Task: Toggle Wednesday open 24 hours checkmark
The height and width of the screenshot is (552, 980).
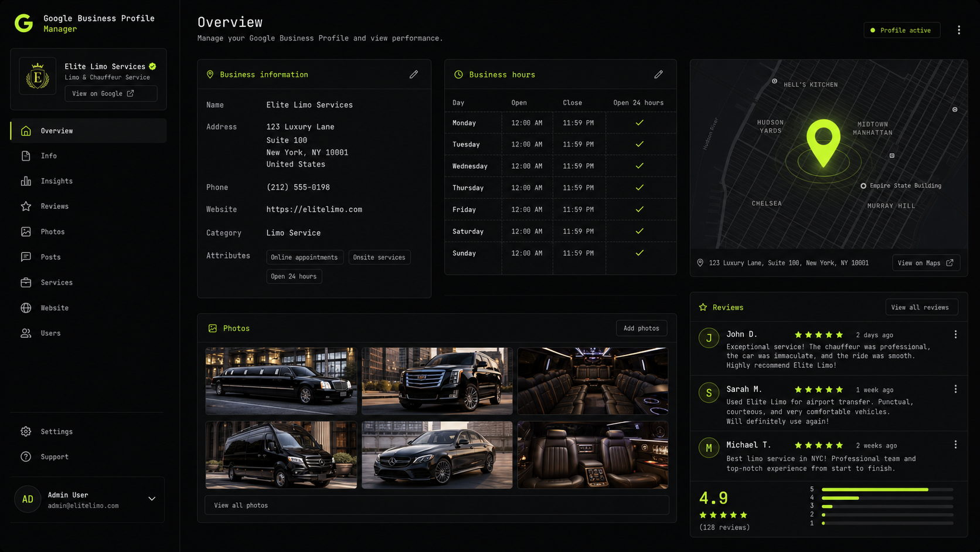Action: click(x=639, y=166)
